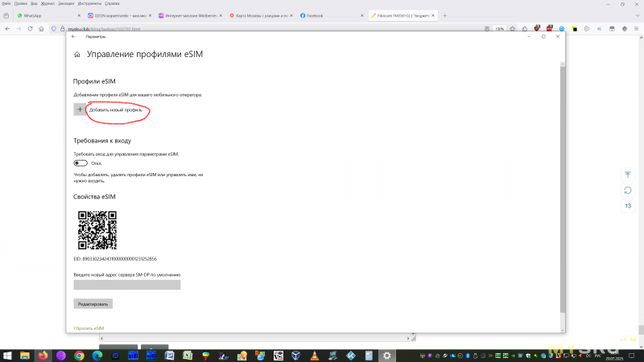Open the reader view icon in address bar

point(487,29)
